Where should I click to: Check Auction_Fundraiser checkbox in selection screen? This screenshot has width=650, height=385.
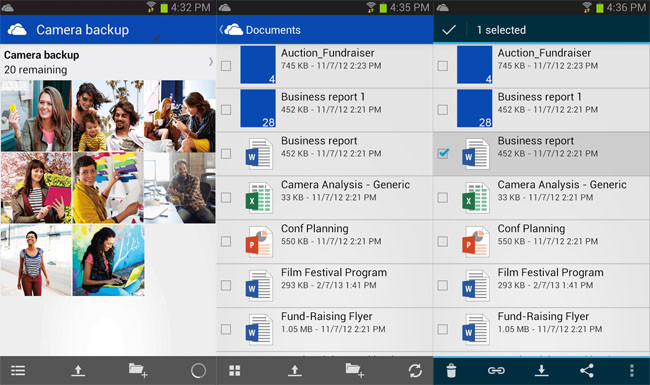click(x=443, y=66)
